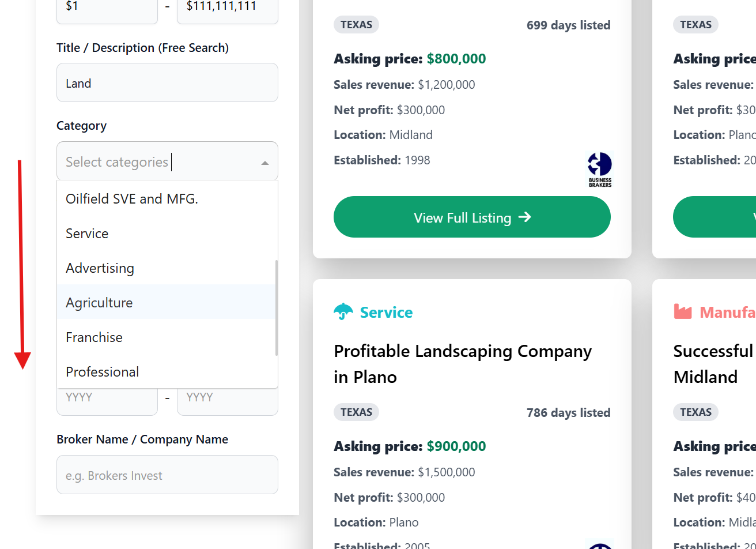Click the red Manufacturing factory icon
This screenshot has height=549, width=756.
click(682, 312)
